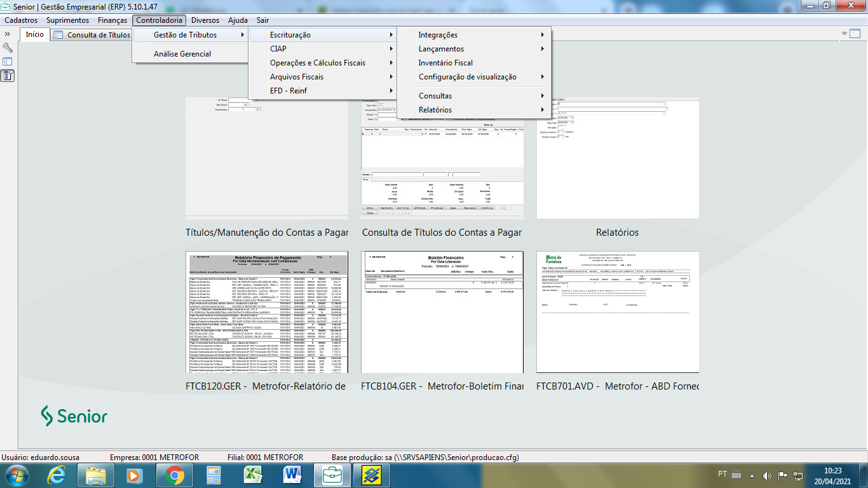The image size is (868, 488).
Task: Open the Diversos menu
Action: pyautogui.click(x=205, y=20)
